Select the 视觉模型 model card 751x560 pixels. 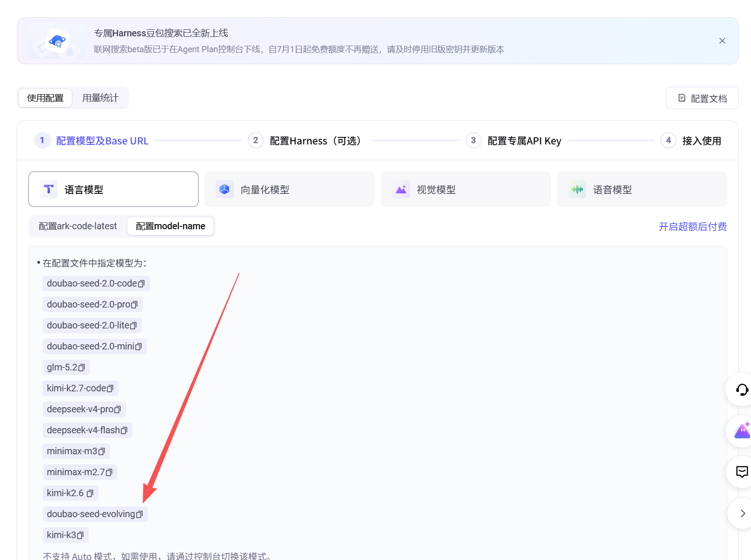[x=466, y=189]
